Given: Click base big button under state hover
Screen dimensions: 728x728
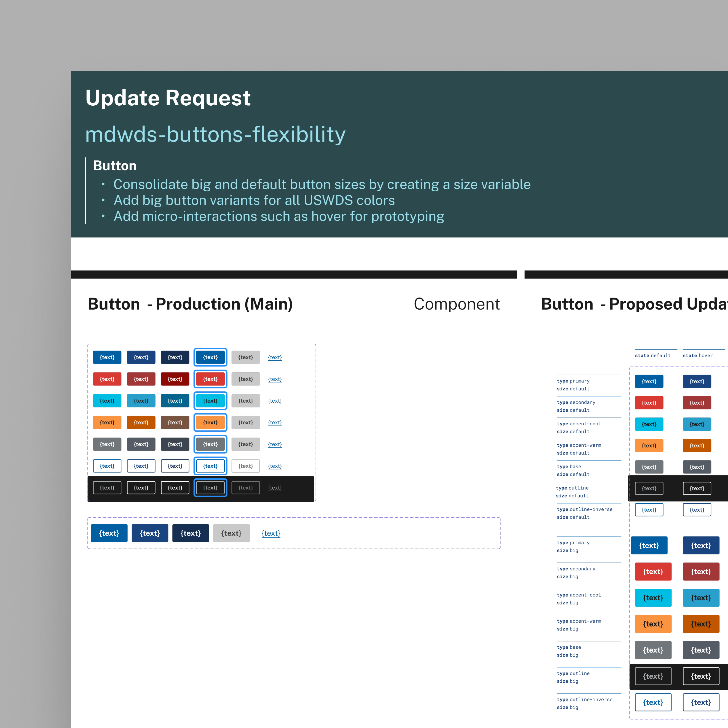Looking at the screenshot, I should (x=701, y=650).
